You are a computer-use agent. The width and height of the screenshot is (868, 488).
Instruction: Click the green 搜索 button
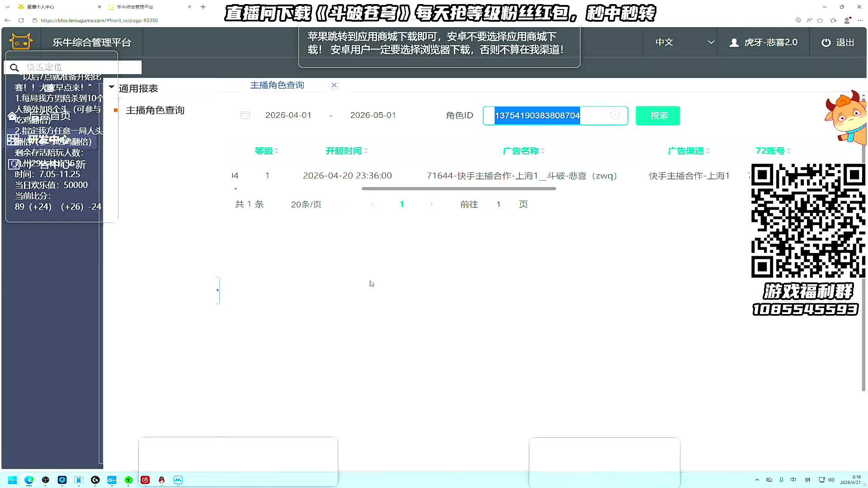coord(657,116)
